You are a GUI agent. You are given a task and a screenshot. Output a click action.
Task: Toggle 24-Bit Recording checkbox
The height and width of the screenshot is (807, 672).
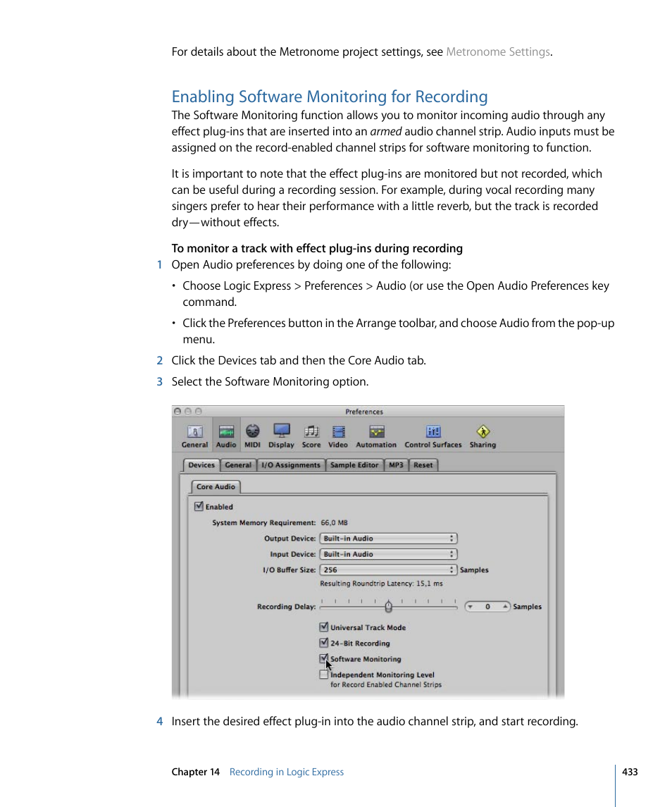[x=323, y=643]
